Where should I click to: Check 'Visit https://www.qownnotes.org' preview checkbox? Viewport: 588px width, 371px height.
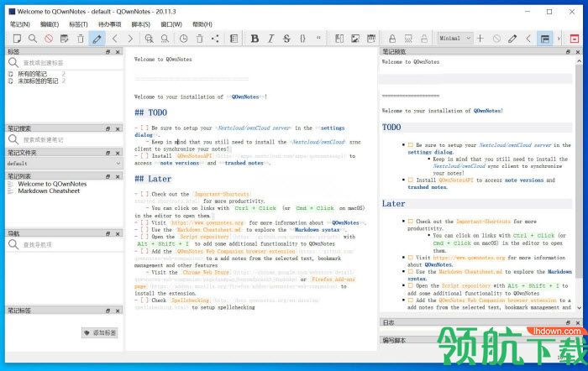click(x=411, y=258)
